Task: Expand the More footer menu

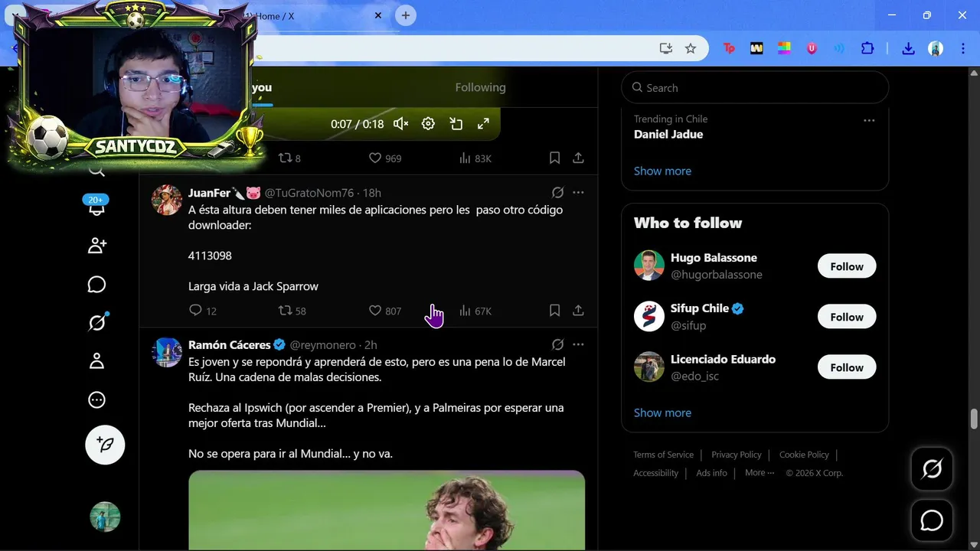Action: pos(759,473)
